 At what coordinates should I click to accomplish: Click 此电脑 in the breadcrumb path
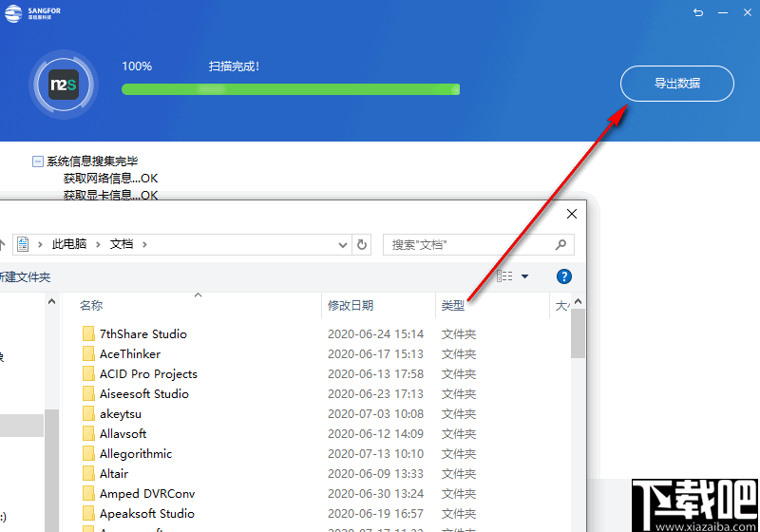pyautogui.click(x=68, y=244)
